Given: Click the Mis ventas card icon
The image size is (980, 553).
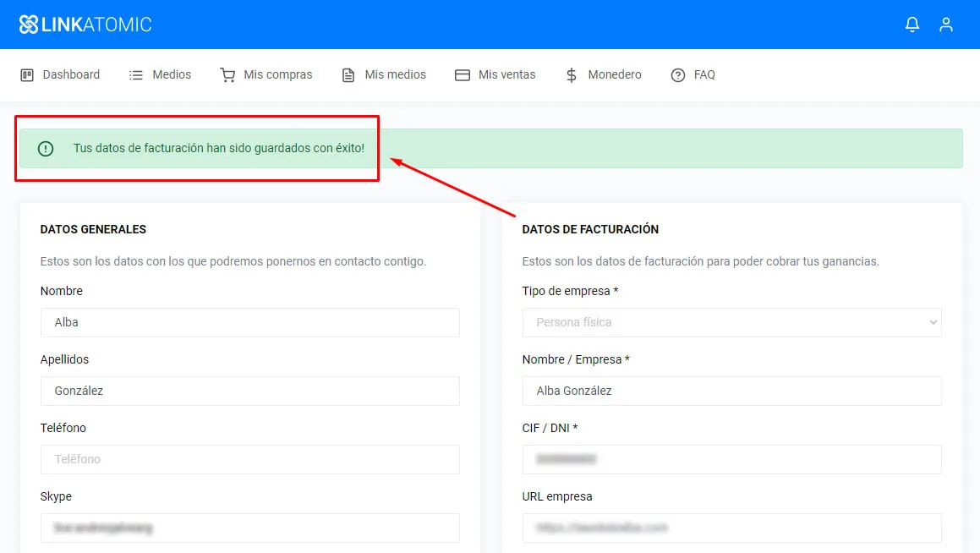Looking at the screenshot, I should point(463,75).
